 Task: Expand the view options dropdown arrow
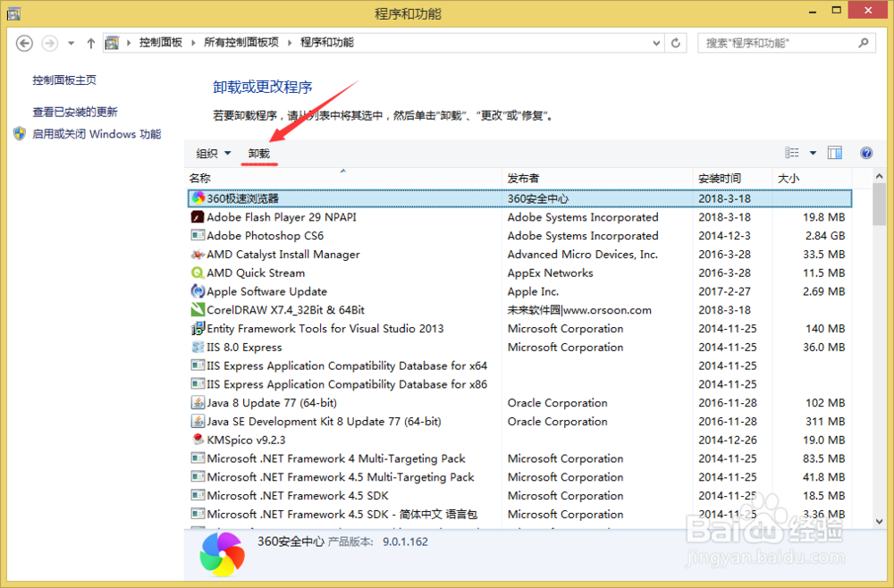click(x=813, y=153)
